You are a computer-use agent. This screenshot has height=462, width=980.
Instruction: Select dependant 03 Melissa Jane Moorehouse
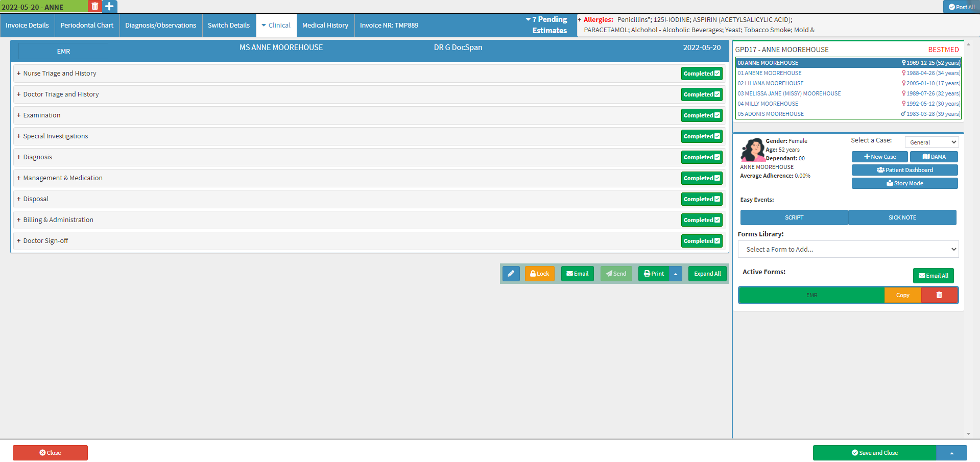pyautogui.click(x=789, y=93)
